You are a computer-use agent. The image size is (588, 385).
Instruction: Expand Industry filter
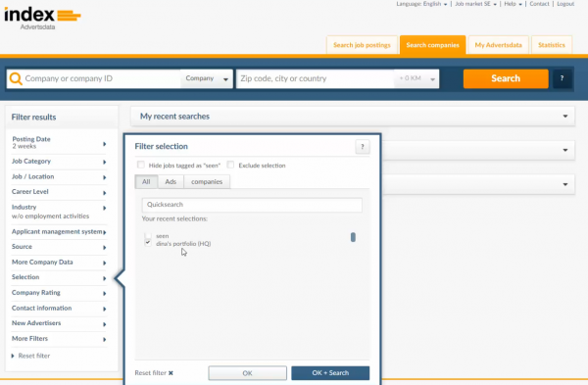click(x=59, y=212)
